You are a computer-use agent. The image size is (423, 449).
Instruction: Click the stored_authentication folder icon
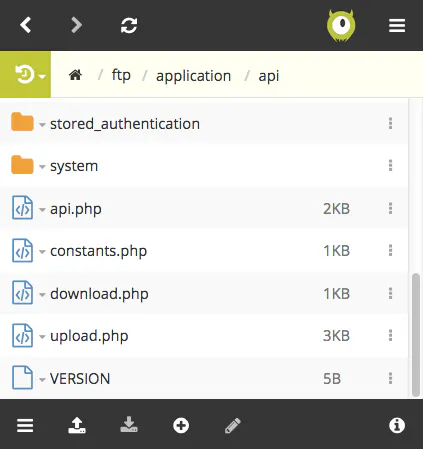pyautogui.click(x=22, y=122)
